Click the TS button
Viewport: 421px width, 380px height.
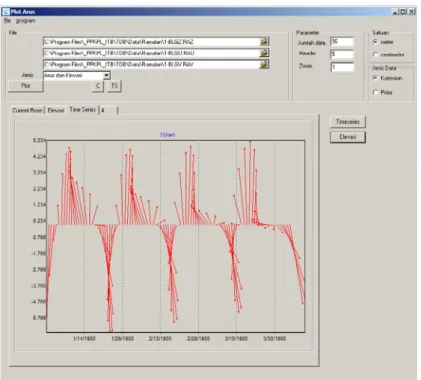[x=114, y=86]
